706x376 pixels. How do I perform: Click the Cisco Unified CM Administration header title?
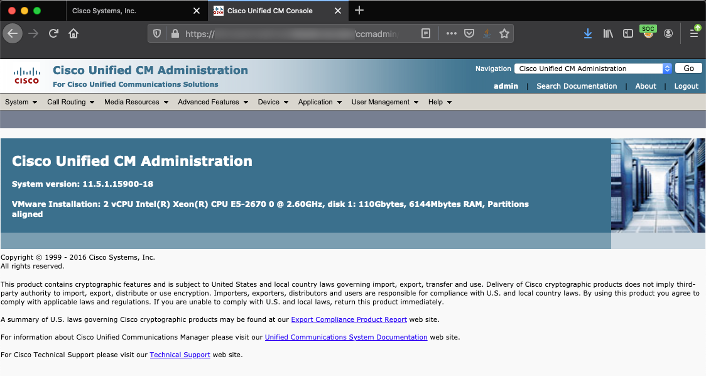click(x=150, y=70)
